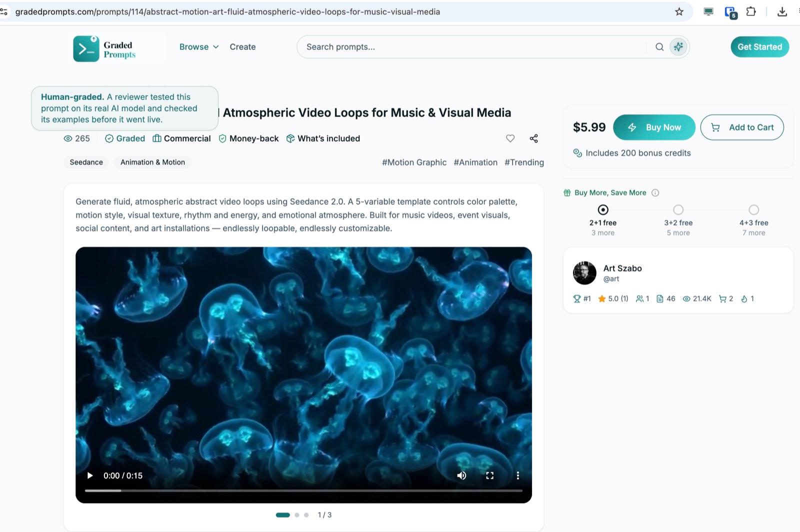This screenshot has height=532, width=800.
Task: Go to second carousel slide dot
Action: coord(297,515)
